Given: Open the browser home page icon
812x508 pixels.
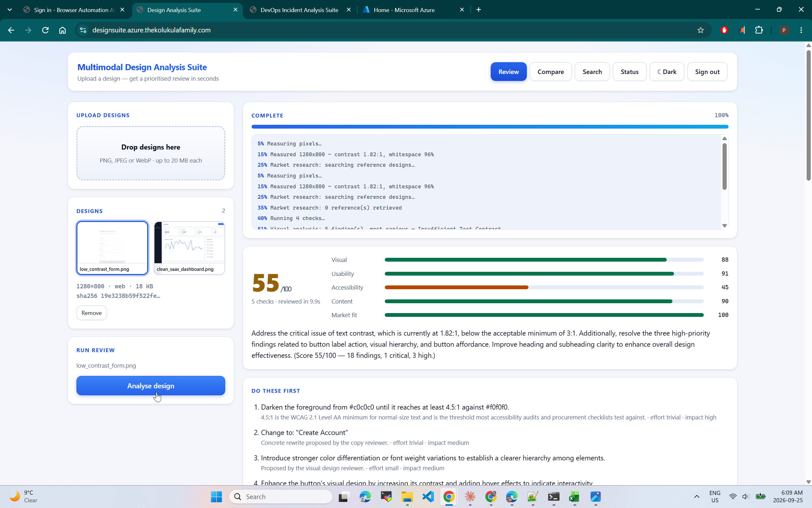Looking at the screenshot, I should point(62,30).
